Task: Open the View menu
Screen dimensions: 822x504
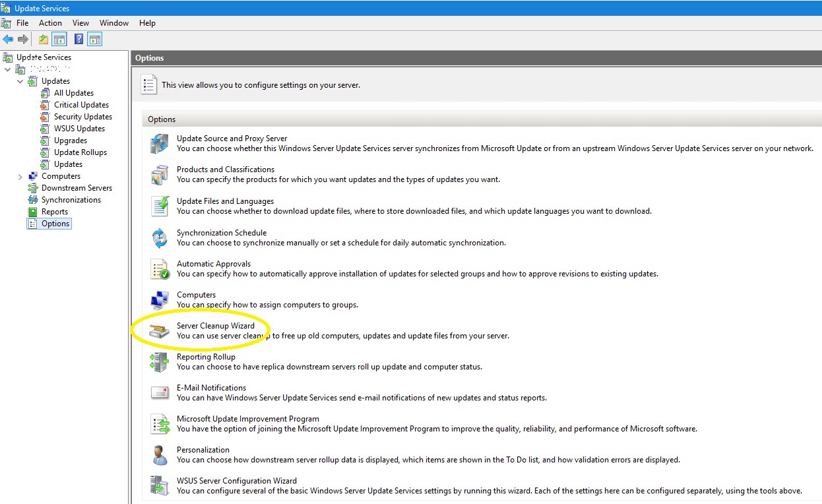Action: (80, 23)
